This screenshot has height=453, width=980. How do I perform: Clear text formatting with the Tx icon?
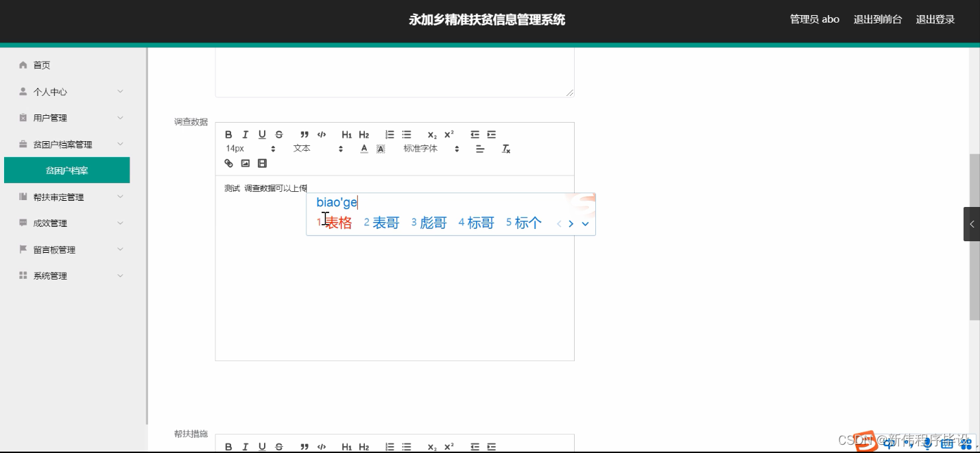(506, 149)
